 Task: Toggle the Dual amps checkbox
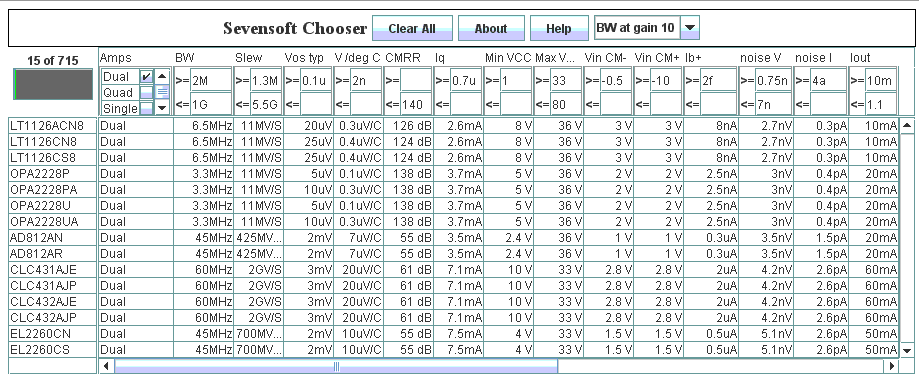(146, 77)
